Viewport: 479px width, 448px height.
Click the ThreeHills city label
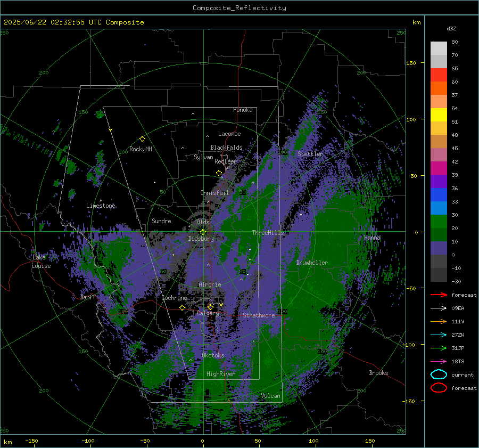[x=268, y=233]
